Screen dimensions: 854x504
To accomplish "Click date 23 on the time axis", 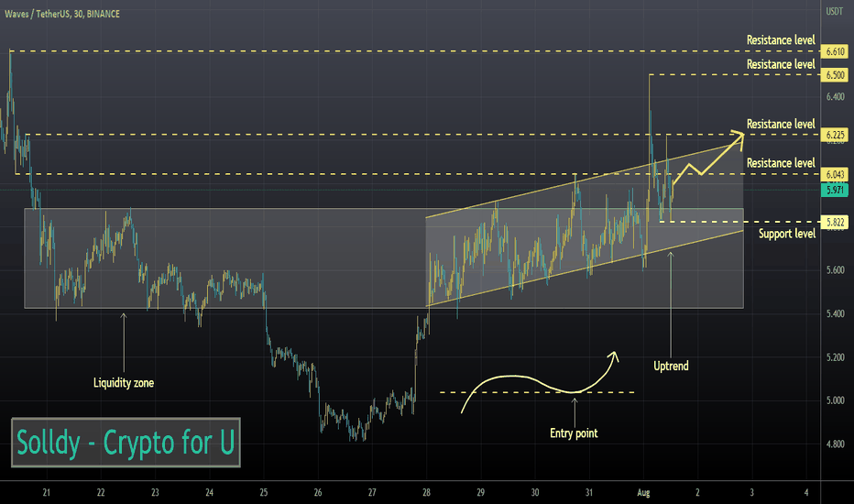I will click(x=155, y=493).
